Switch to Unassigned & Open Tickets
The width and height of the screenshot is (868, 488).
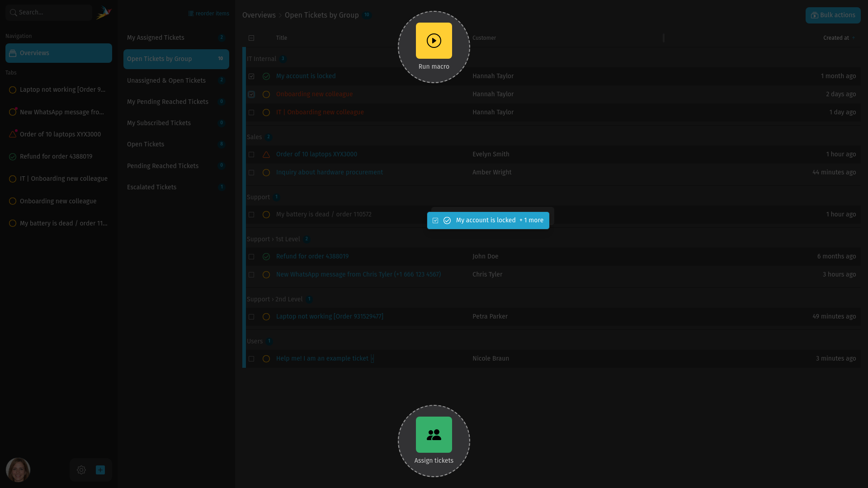[166, 80]
